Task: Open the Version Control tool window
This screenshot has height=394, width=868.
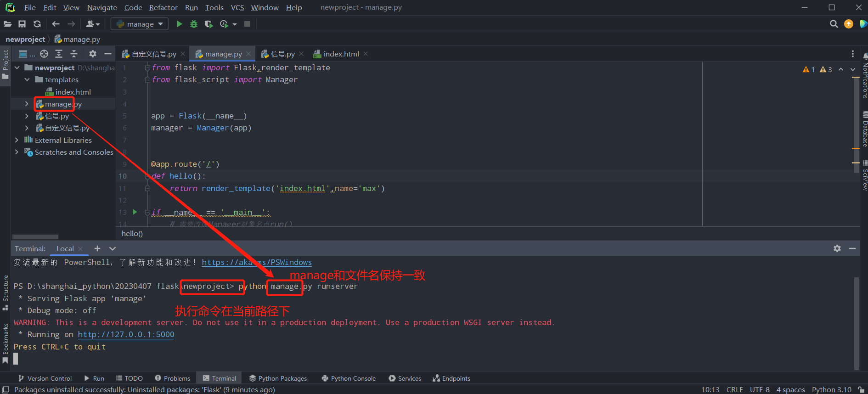Action: pos(45,378)
